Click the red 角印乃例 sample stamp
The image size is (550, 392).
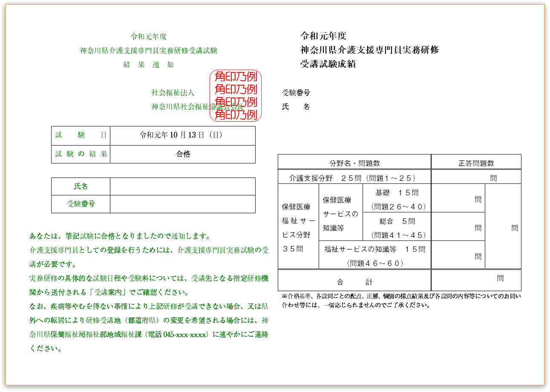236,94
